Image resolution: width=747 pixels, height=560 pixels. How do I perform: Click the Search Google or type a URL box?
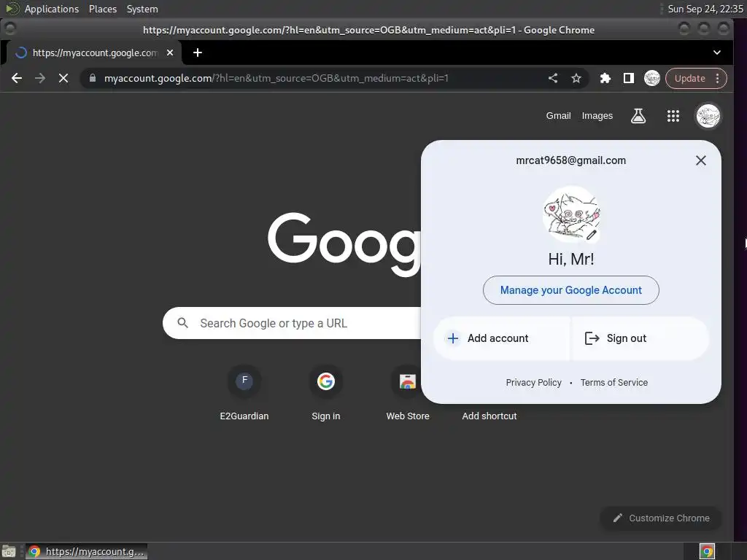(x=292, y=323)
